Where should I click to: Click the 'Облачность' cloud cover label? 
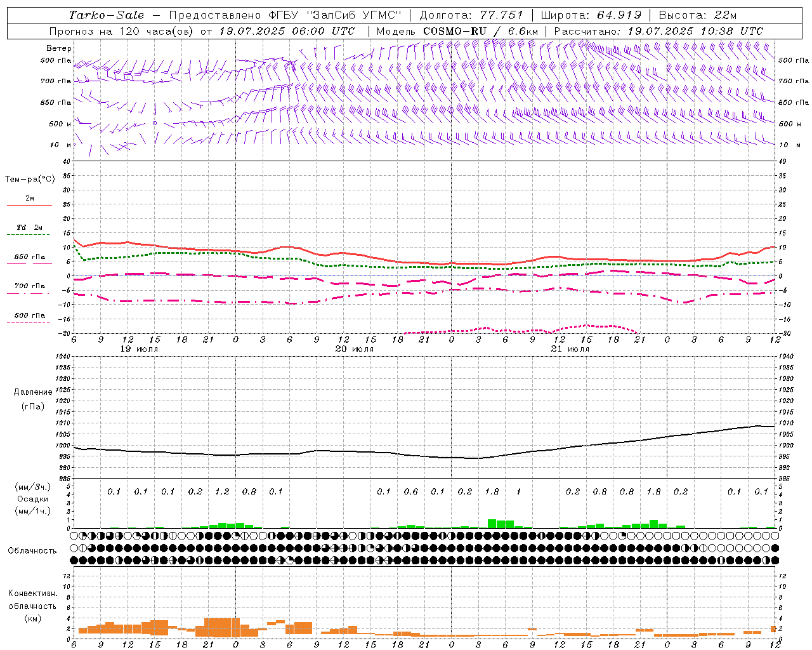32,551
